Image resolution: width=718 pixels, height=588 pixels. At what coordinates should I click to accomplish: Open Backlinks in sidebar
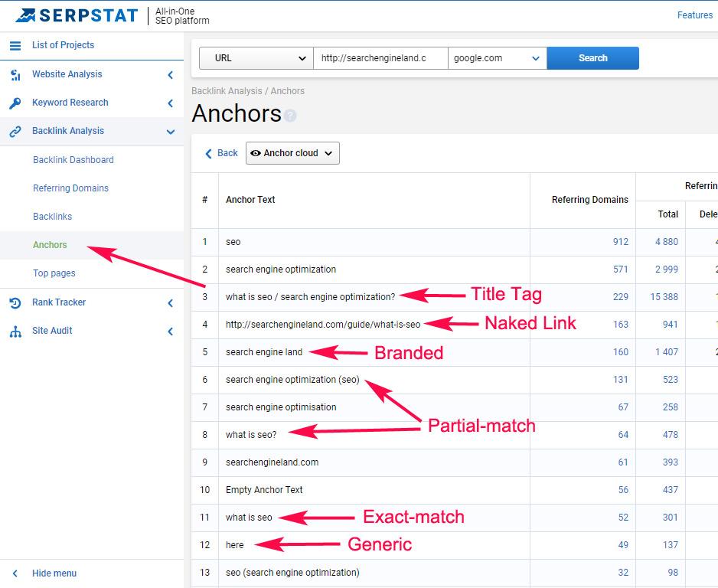pyautogui.click(x=52, y=217)
